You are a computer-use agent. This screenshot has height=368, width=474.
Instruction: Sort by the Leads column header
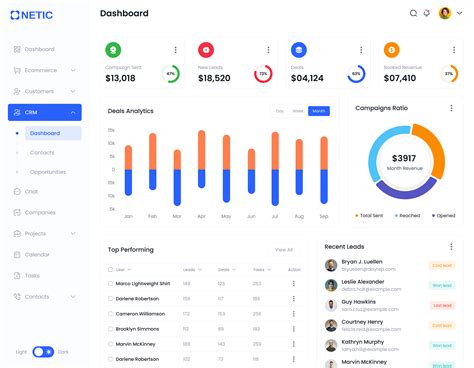point(192,270)
